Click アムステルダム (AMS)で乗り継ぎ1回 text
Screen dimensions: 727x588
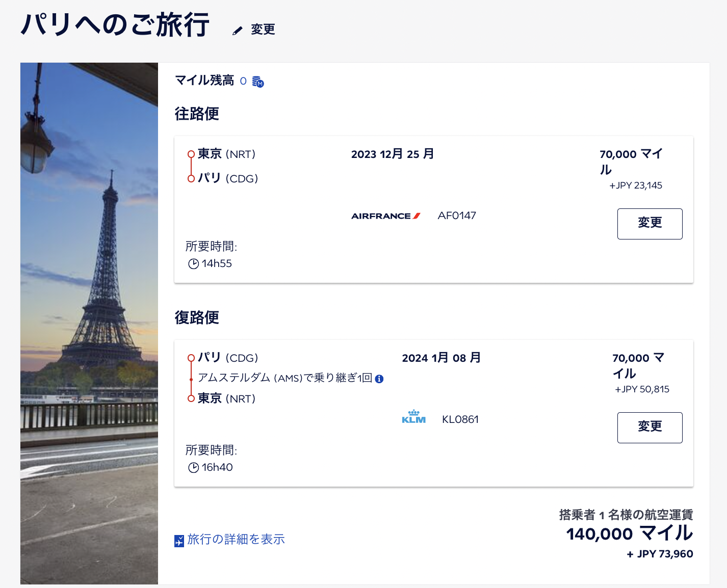(x=285, y=378)
